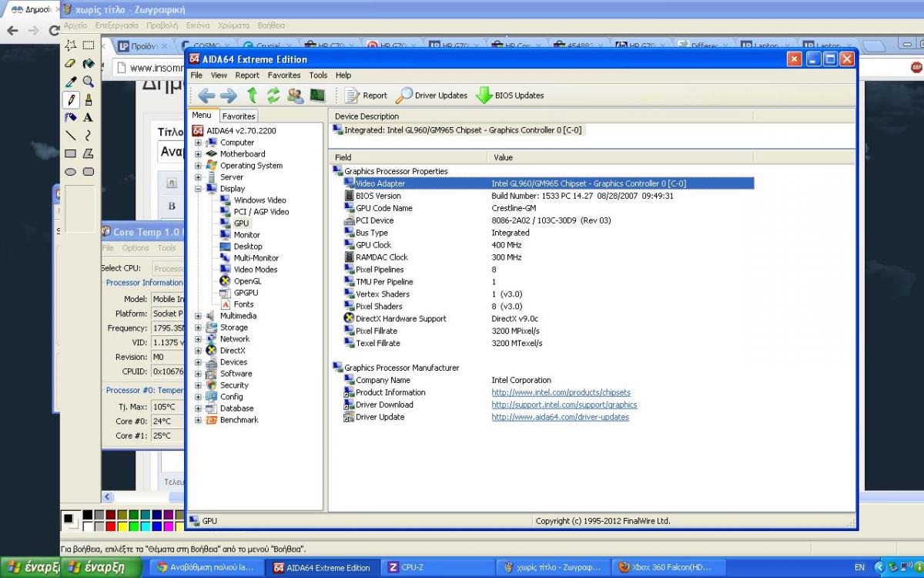Pick the Curve tool in Paint
The width and height of the screenshot is (924, 578).
89,136
